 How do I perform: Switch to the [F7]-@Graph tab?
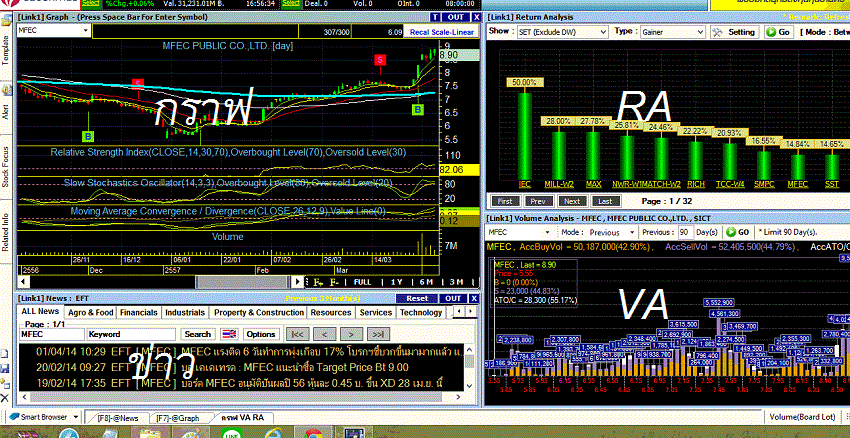pos(177,418)
